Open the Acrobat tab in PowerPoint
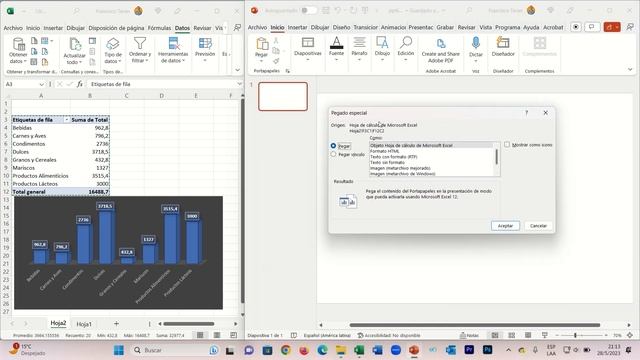The height and width of the screenshot is (360, 640). click(x=553, y=27)
